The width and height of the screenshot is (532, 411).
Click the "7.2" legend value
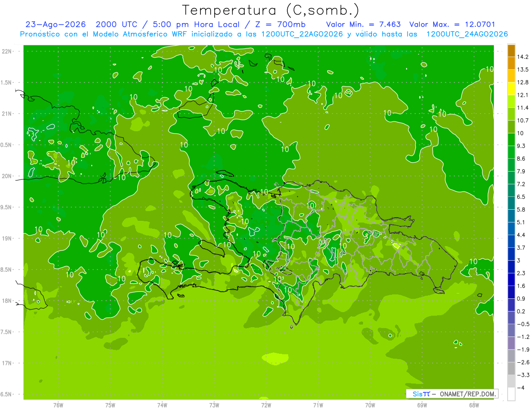click(x=522, y=184)
